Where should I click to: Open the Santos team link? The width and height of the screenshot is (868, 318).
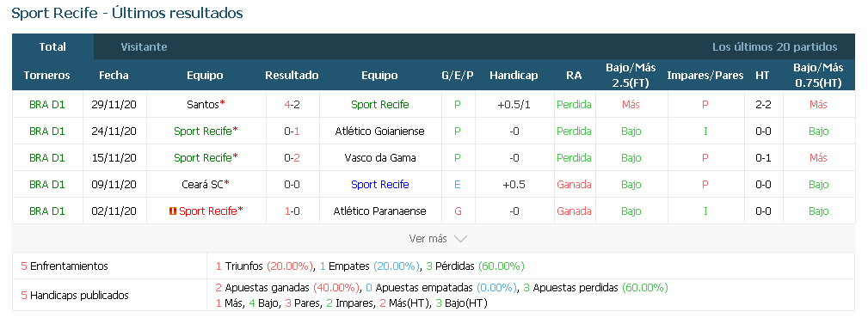[203, 105]
